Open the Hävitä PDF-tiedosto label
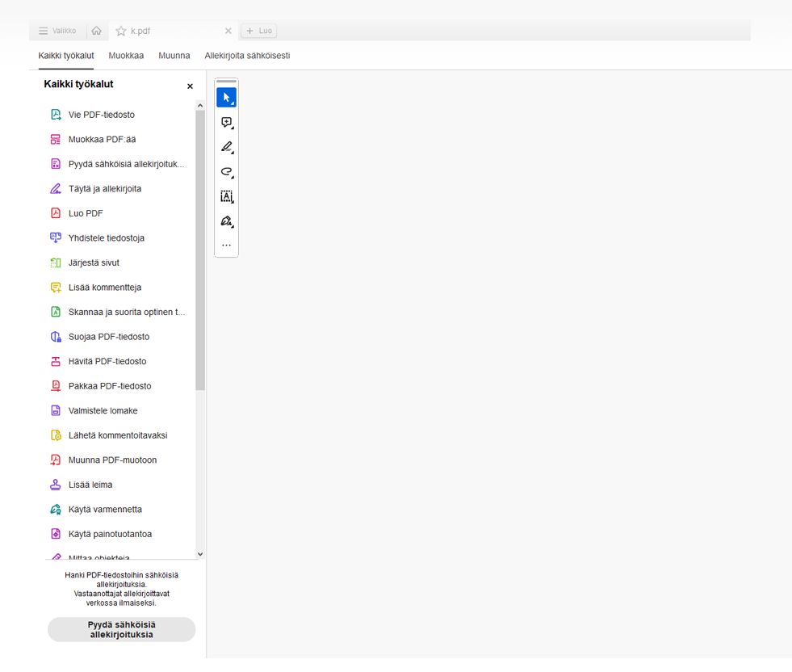 (x=107, y=361)
